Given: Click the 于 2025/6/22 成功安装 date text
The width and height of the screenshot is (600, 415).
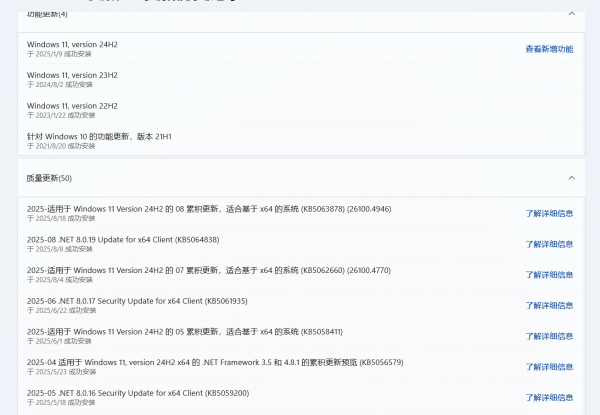Looking at the screenshot, I should pos(61,310).
